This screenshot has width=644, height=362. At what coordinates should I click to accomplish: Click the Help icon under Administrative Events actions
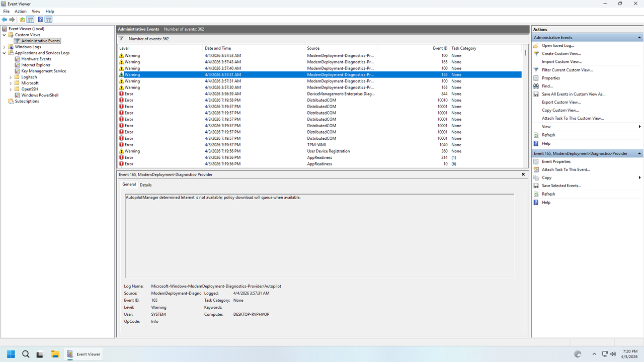[x=536, y=143]
